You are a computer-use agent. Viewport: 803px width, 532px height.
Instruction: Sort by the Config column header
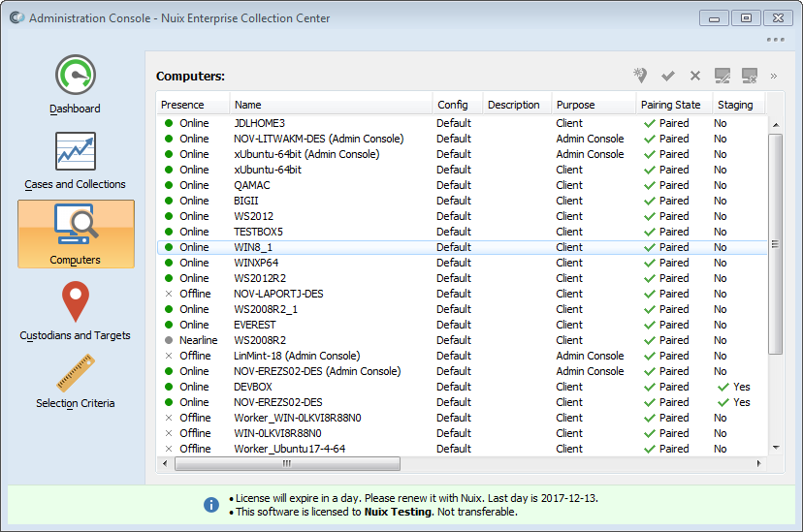[x=458, y=105]
